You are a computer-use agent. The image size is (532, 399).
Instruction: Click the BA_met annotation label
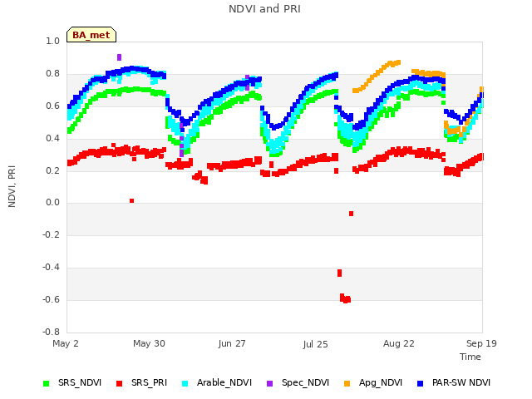click(x=91, y=35)
